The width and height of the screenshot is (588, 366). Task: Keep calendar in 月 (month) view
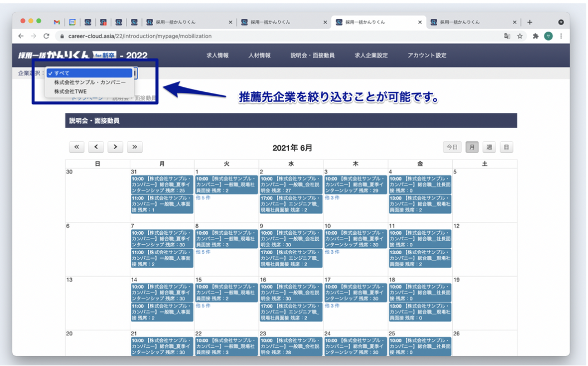pos(471,147)
